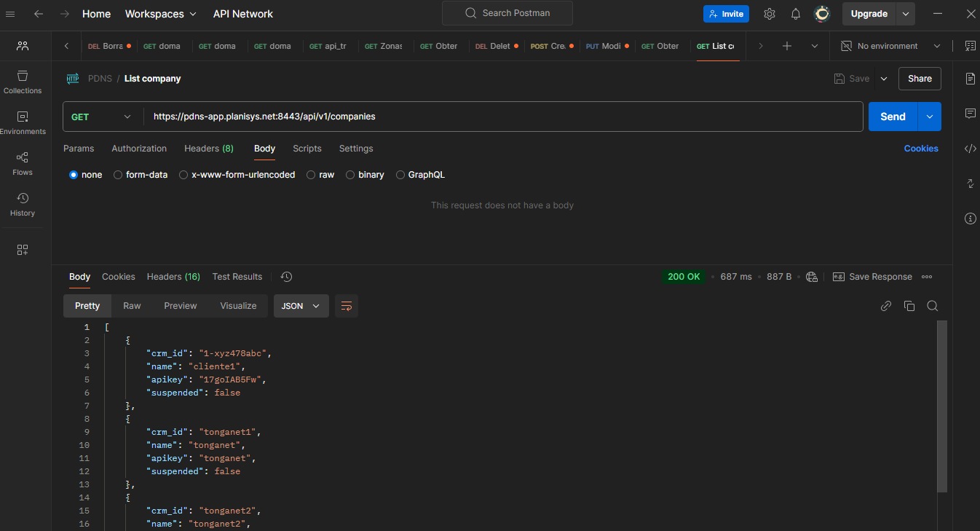The image size is (980, 531).
Task: Open the tab list chevron dropdown
Action: [x=815, y=46]
